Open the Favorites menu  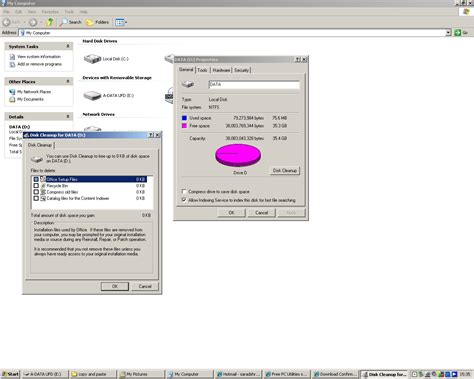coord(50,12)
